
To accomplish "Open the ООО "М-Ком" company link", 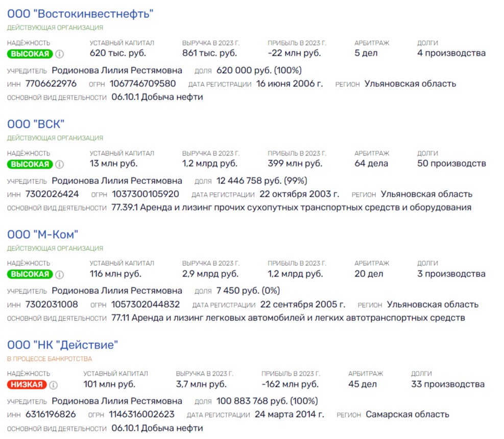I will tap(42, 235).
